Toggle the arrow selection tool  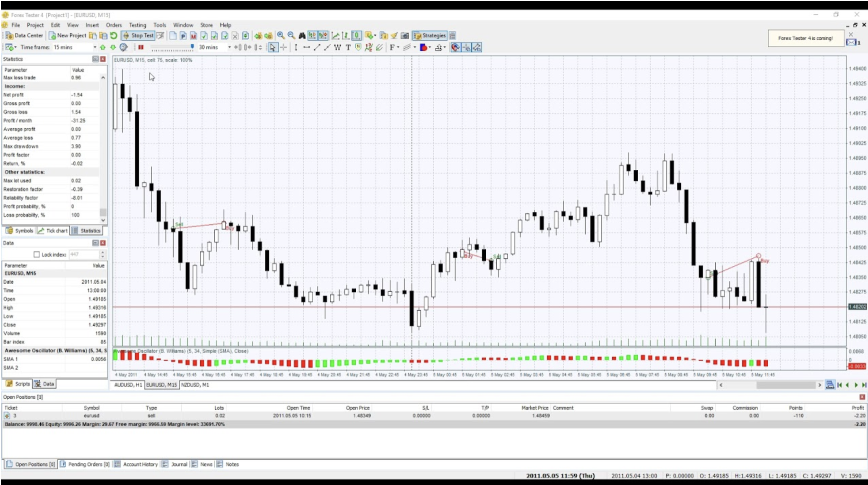pos(273,47)
